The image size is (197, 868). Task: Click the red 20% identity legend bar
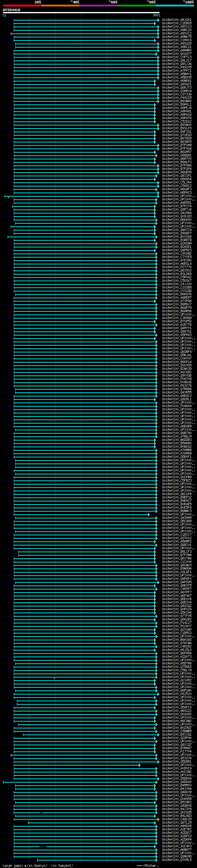click(22, 6)
